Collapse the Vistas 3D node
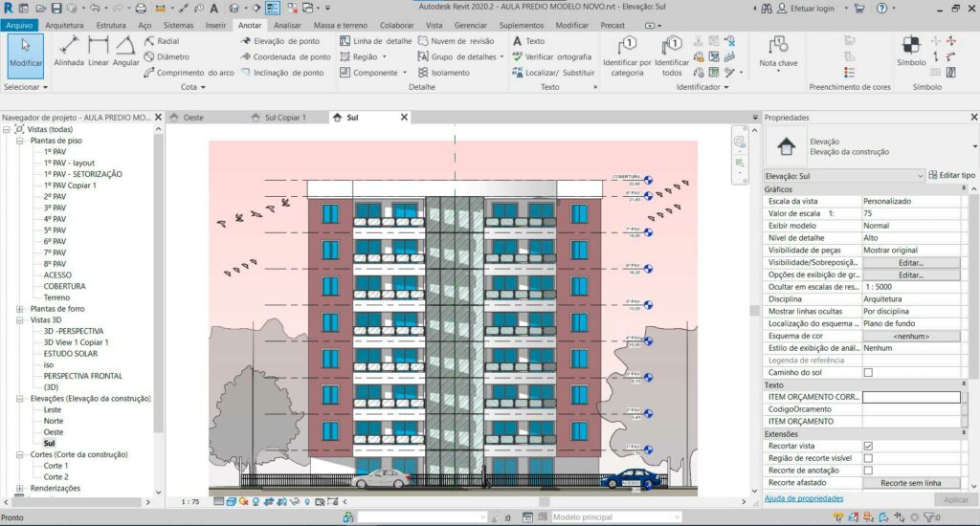980x526 pixels. 19,319
